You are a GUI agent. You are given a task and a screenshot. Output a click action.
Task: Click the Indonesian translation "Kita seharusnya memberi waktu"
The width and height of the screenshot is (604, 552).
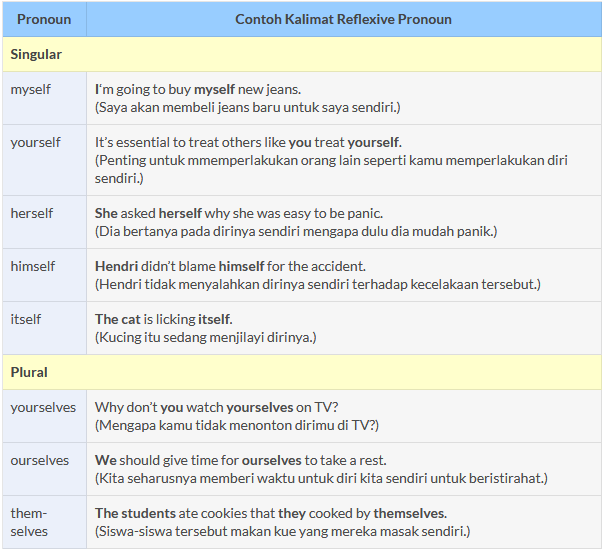[x=321, y=478]
